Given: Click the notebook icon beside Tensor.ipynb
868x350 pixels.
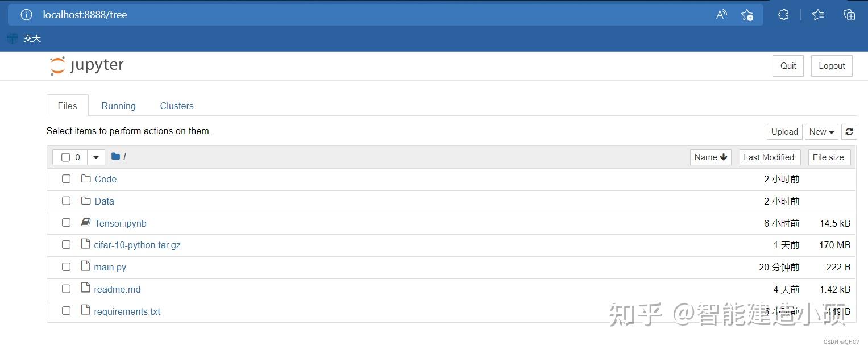Looking at the screenshot, I should pos(86,223).
